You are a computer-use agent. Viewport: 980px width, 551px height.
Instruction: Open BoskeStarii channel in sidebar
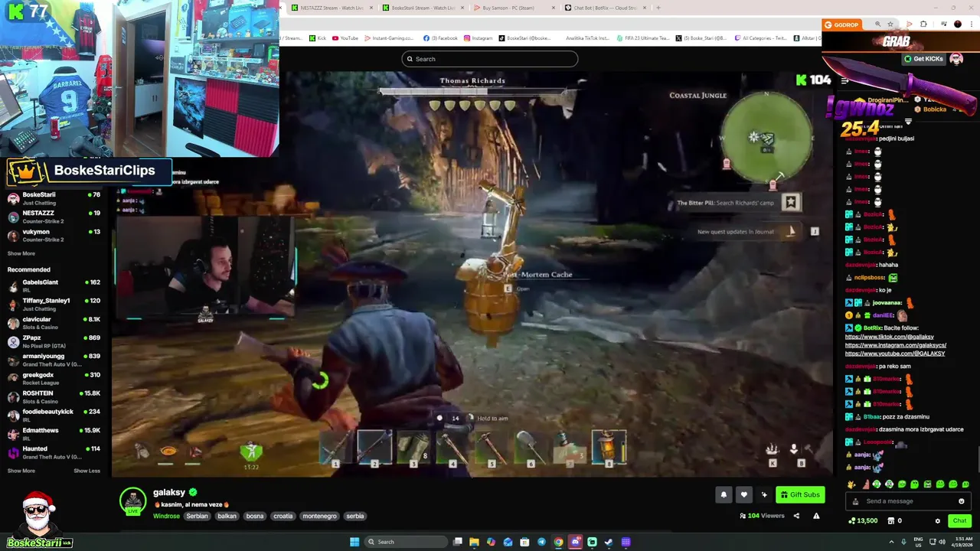pyautogui.click(x=54, y=197)
